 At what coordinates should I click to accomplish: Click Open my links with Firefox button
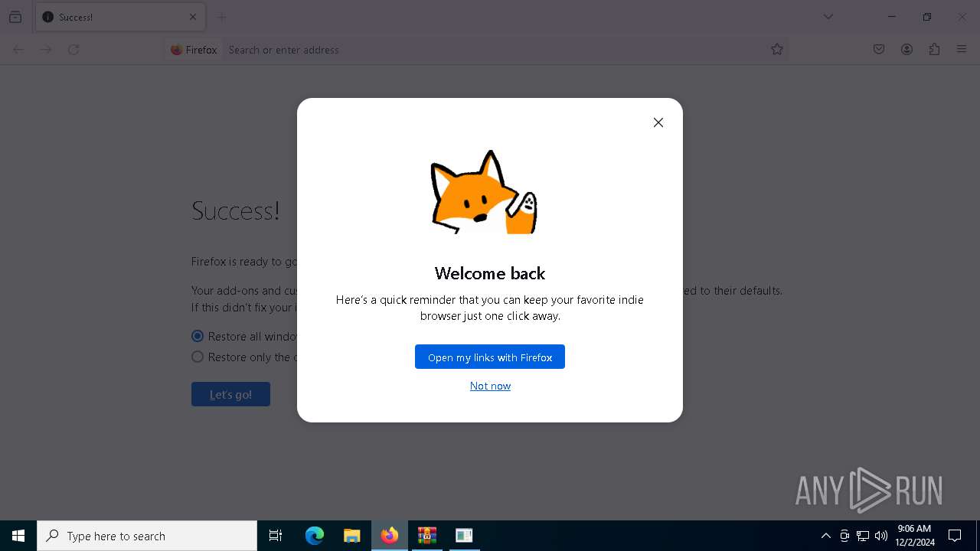tap(490, 357)
